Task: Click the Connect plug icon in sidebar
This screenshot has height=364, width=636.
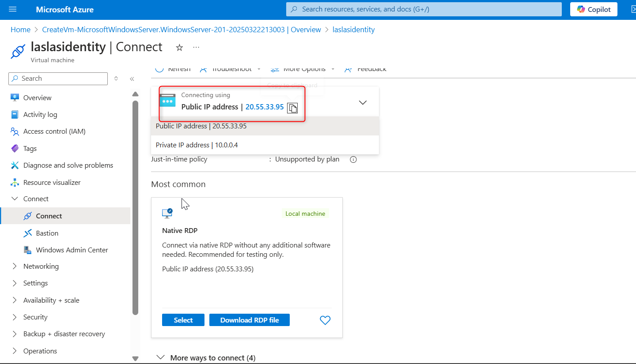Action: [x=28, y=216]
